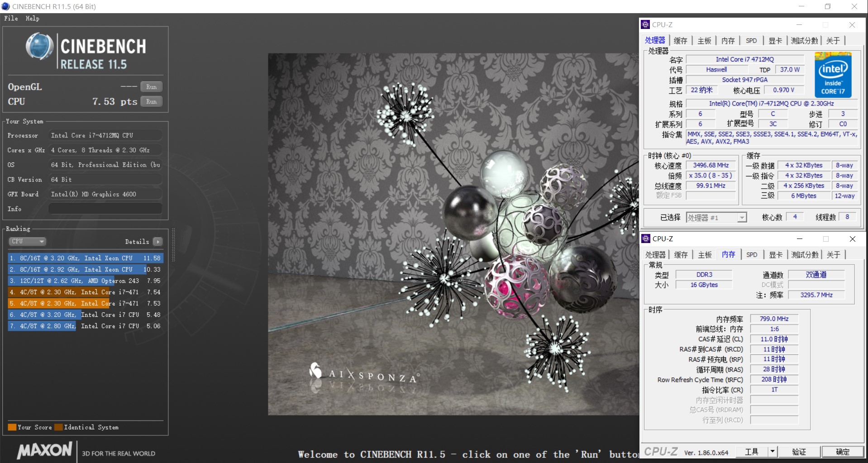
Task: Select 显卡 tab in upper CPU-Z window
Action: click(775, 41)
